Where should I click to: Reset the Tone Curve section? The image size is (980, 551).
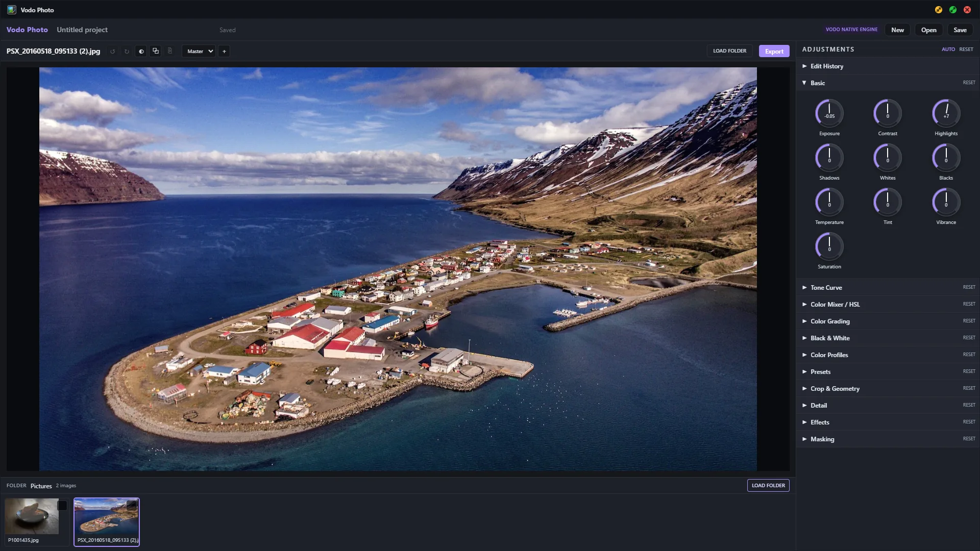coord(969,287)
